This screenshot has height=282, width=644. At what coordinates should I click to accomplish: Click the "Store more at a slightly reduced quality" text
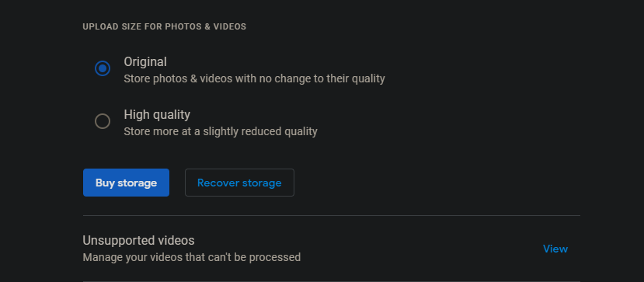point(221,132)
